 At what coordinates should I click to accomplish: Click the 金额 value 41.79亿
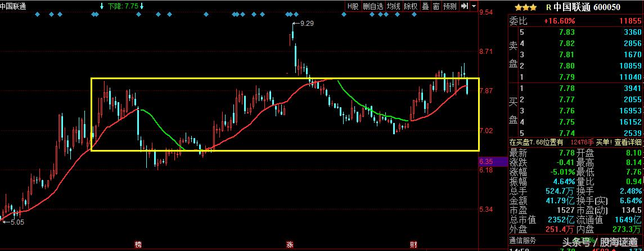(x=561, y=201)
